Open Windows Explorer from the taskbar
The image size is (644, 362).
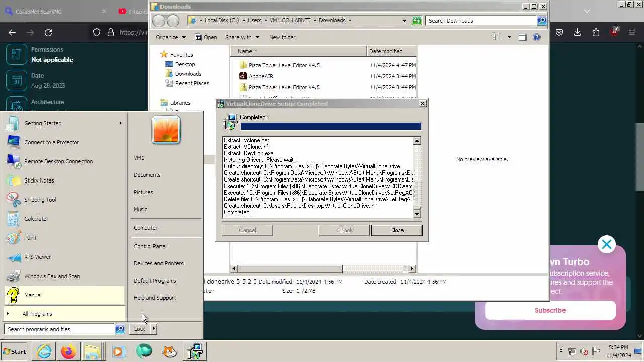93,351
